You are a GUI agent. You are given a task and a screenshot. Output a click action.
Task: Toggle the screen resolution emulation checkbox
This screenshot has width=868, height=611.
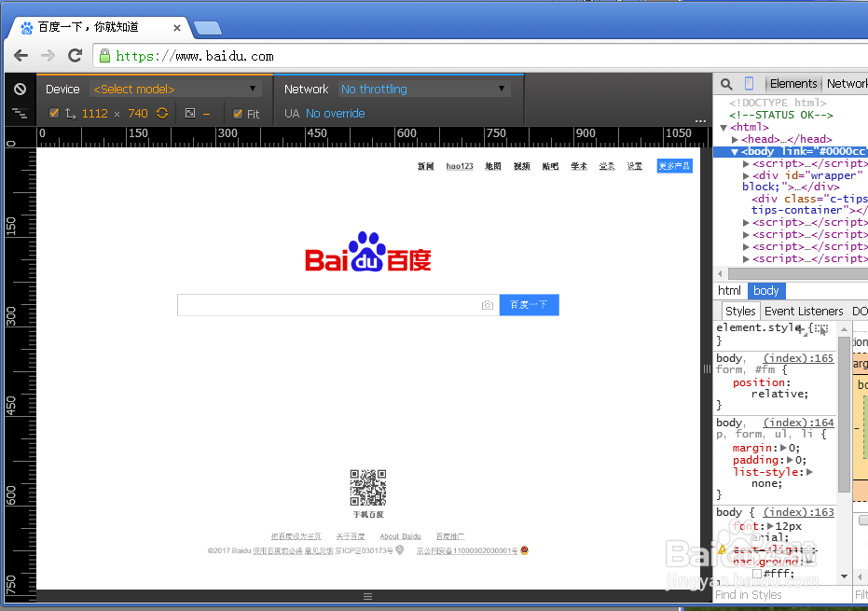(54, 114)
